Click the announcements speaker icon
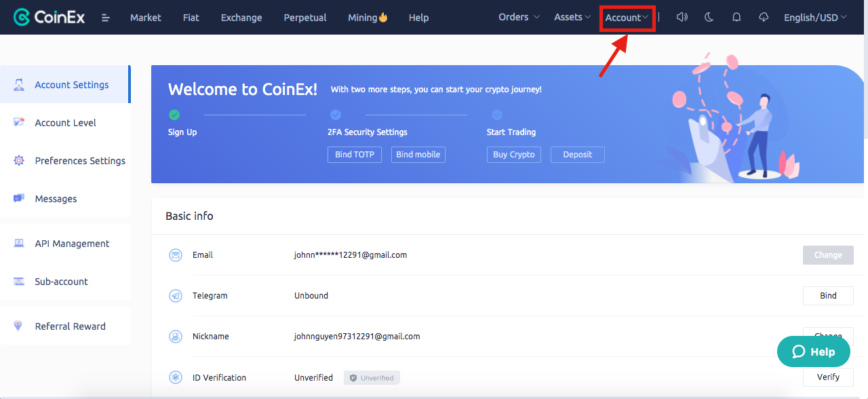Image resolution: width=868 pixels, height=399 pixels. (x=682, y=17)
